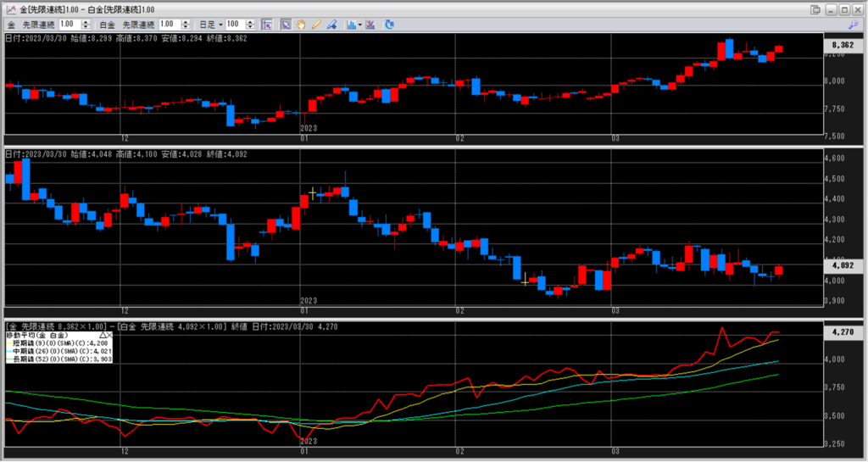
Task: Adjust the gold 1.00 ratio spinner
Action: 89,25
